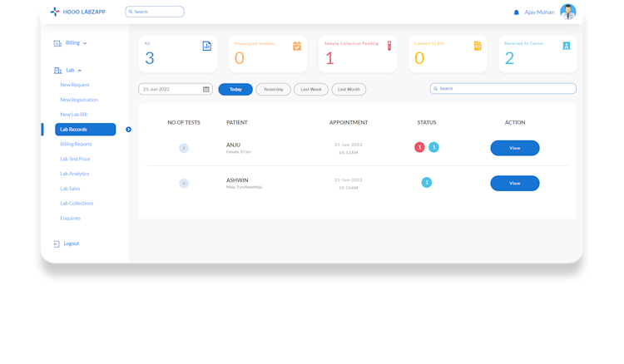
Task: Click the Lab building icon in sidebar
Action: [x=57, y=71]
